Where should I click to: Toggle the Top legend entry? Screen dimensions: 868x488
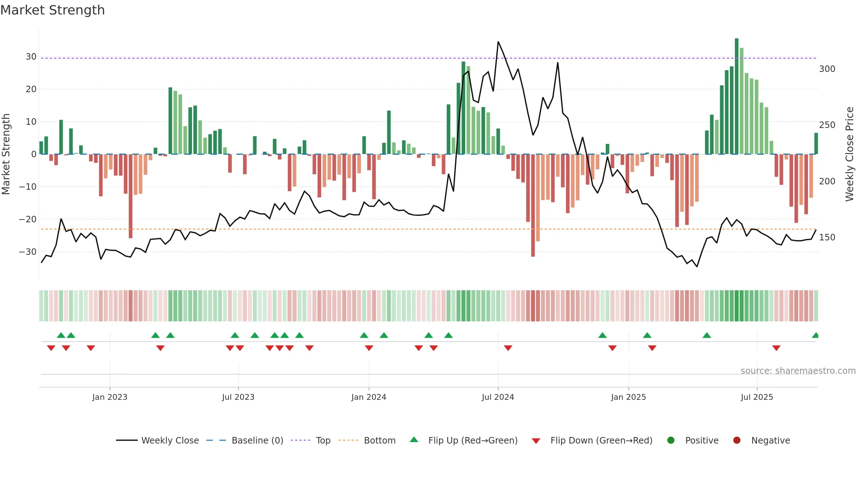[x=311, y=440]
